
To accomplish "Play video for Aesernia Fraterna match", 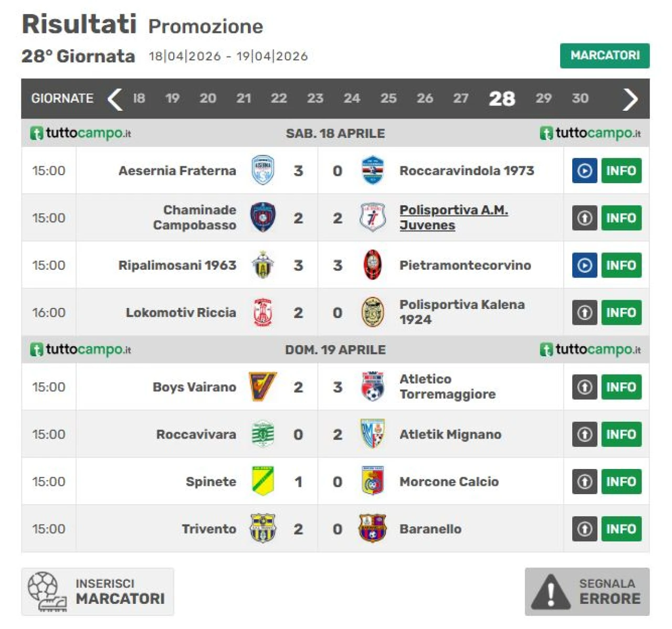I will pos(584,170).
